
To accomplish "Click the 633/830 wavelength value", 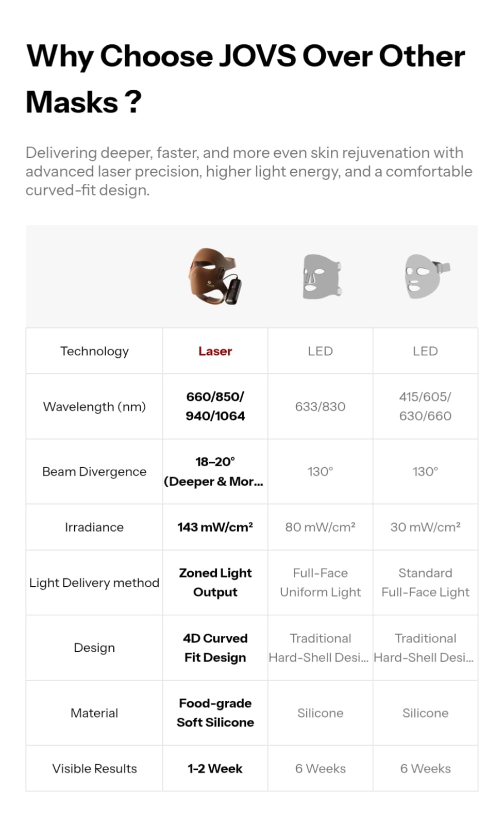I will click(x=320, y=407).
